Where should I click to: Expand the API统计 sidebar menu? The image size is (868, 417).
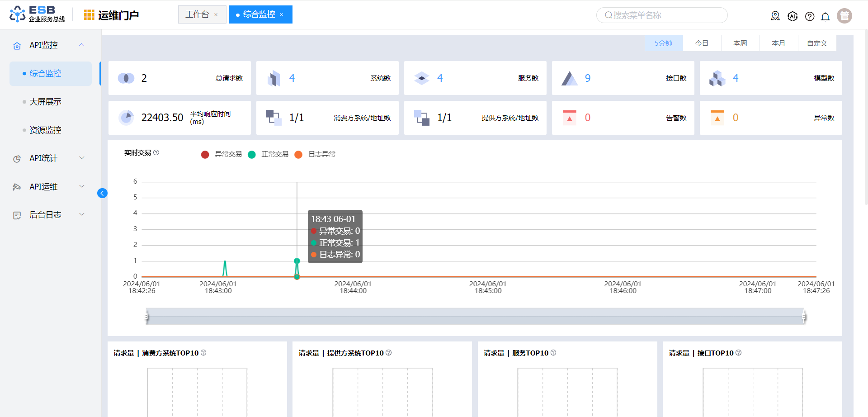click(49, 158)
